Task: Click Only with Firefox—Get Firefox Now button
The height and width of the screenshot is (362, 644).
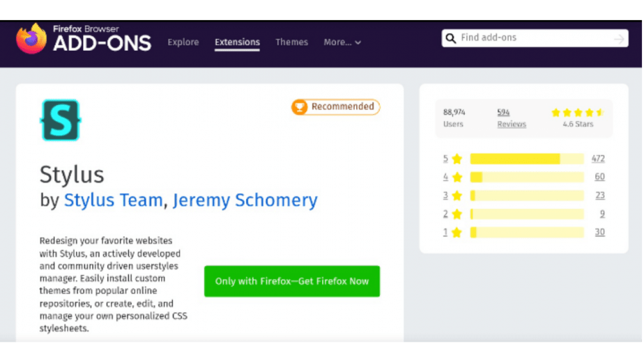Action: click(292, 281)
